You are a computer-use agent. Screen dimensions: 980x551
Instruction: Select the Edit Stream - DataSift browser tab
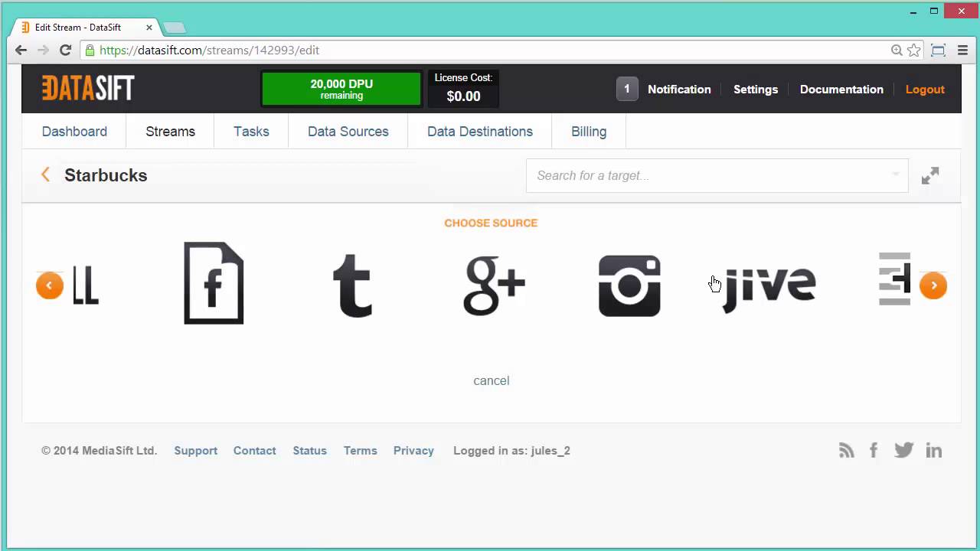(84, 27)
